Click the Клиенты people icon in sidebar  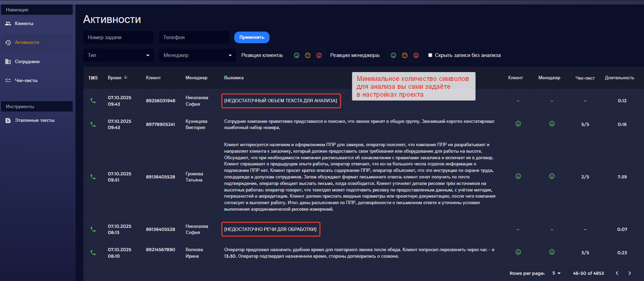[8, 24]
